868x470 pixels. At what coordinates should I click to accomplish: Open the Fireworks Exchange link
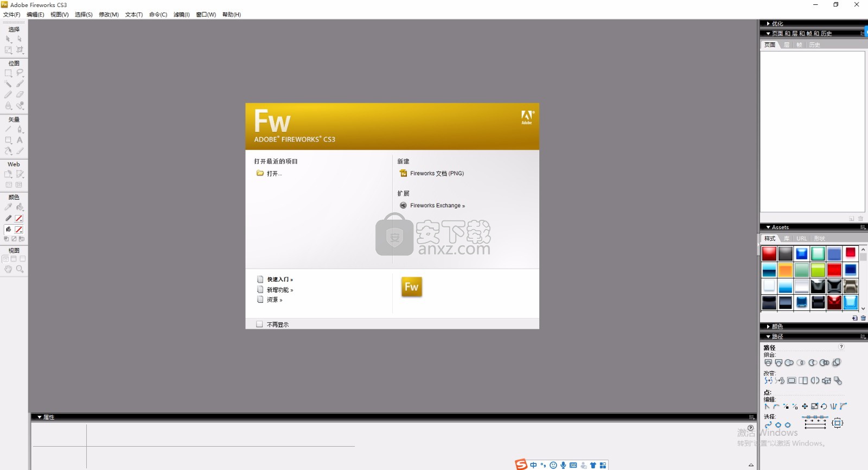pos(437,206)
